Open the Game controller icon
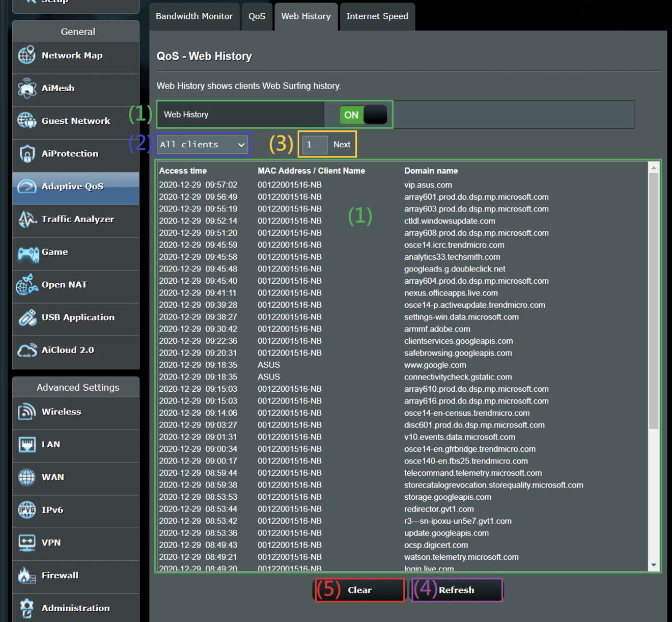 (x=28, y=253)
